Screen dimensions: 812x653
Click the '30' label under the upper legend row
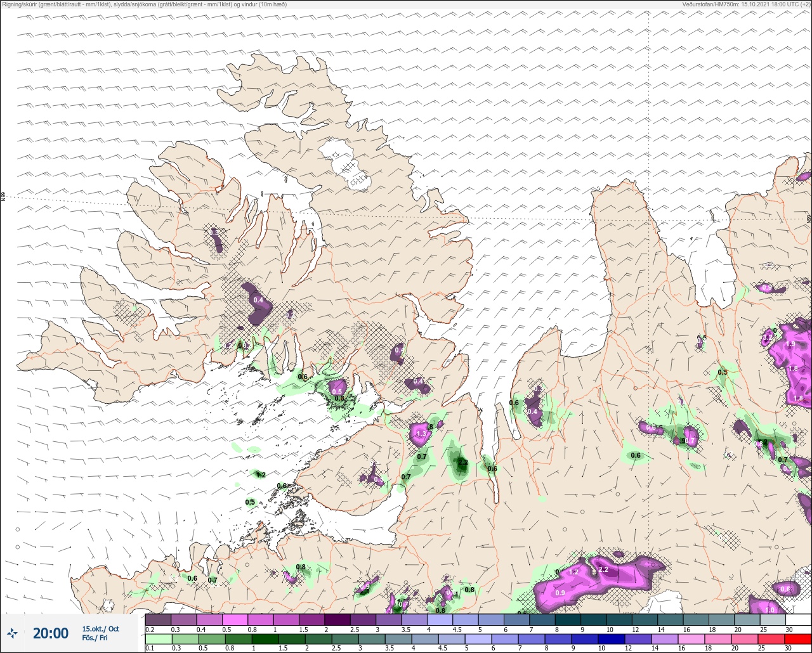pos(788,629)
